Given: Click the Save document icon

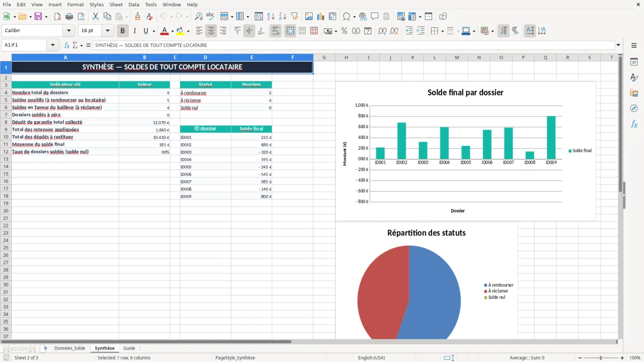Looking at the screenshot, I should (38, 17).
